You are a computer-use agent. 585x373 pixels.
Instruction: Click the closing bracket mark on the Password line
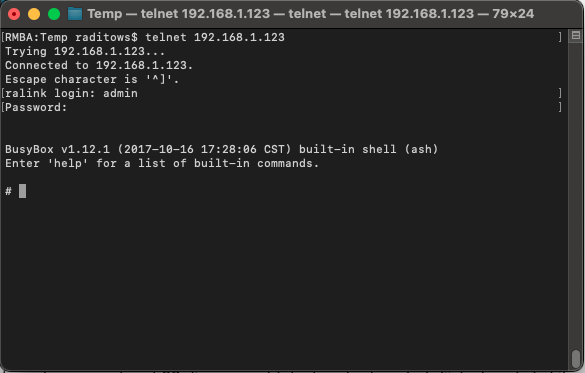tap(560, 107)
